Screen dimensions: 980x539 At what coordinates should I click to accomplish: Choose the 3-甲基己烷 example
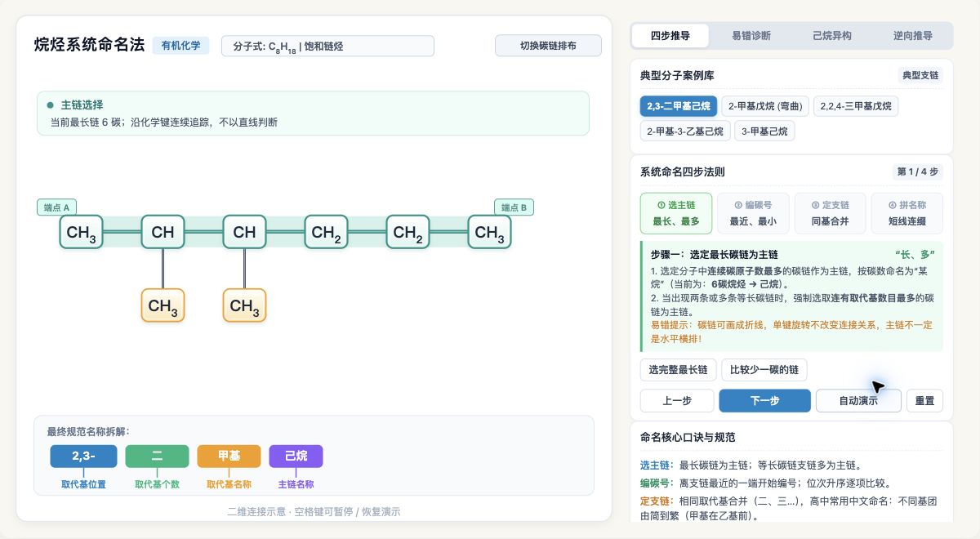[764, 131]
